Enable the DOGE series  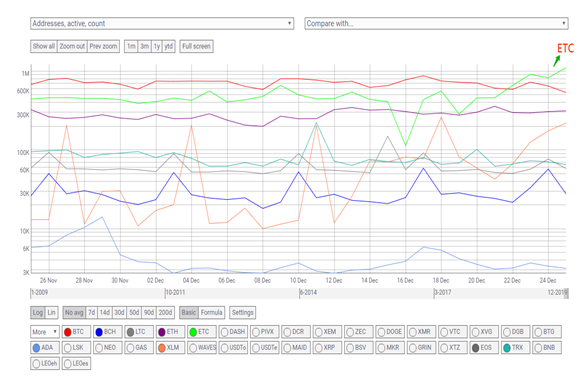(390, 332)
